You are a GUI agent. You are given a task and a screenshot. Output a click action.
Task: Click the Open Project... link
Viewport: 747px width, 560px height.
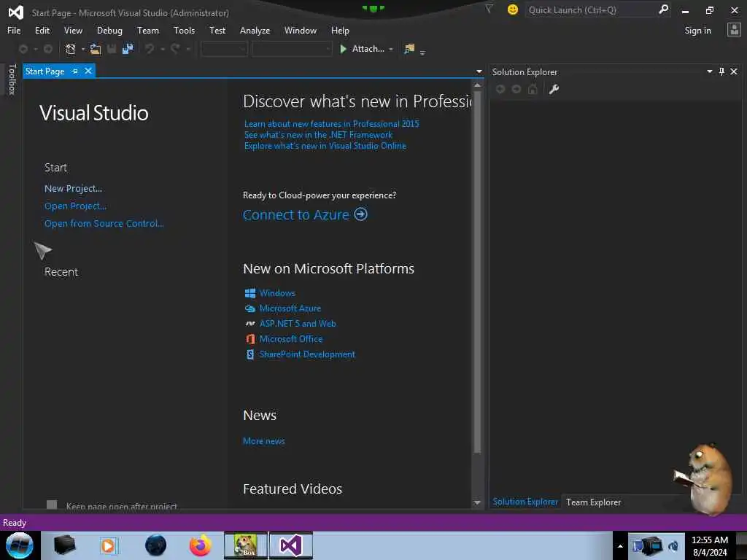click(x=75, y=206)
